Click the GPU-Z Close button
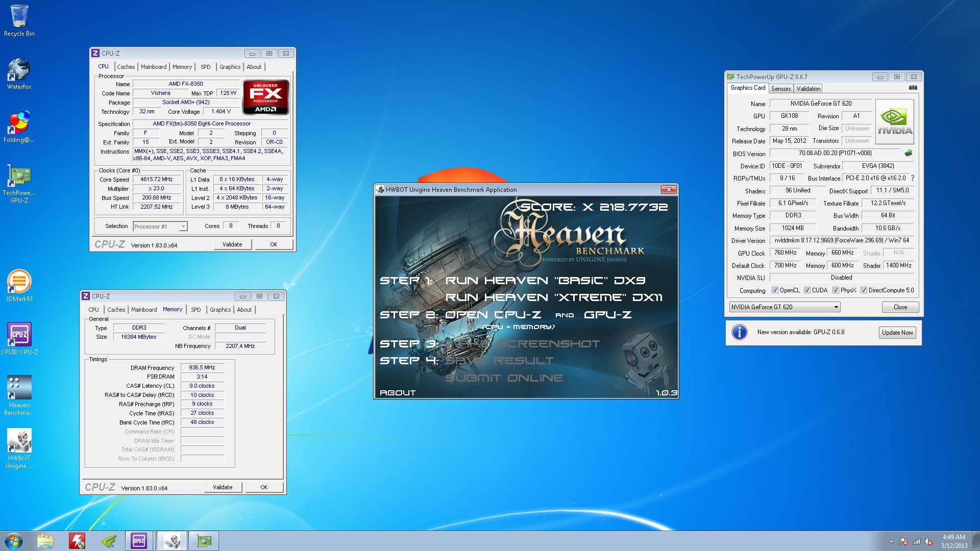Screen dimensions: 980x551 click(900, 307)
